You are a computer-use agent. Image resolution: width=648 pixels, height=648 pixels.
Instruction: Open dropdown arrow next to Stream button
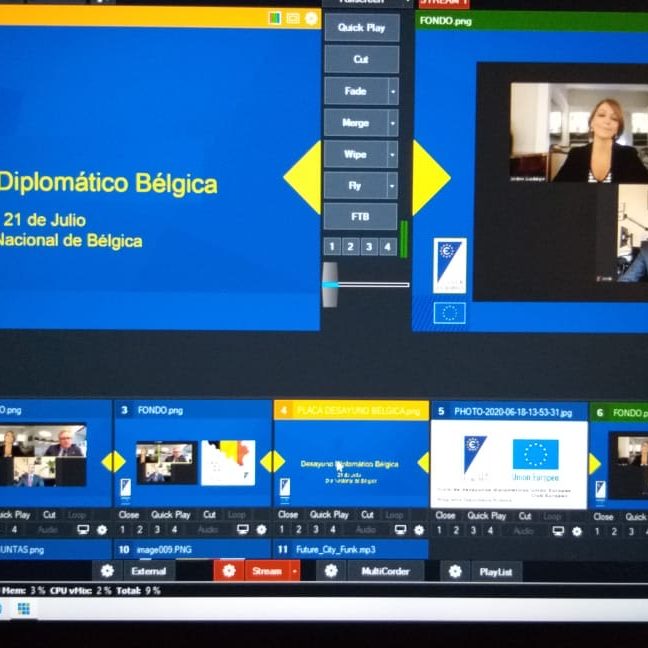pos(294,571)
